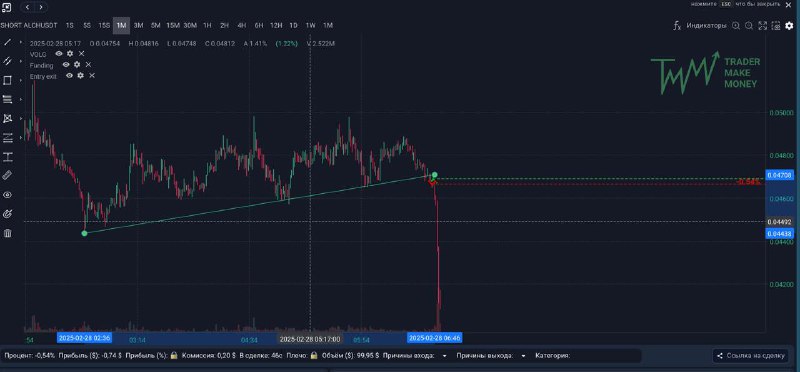The height and width of the screenshot is (372, 800).
Task: Open the fx Индикаторы indicators panel
Action: pyautogui.click(x=699, y=26)
